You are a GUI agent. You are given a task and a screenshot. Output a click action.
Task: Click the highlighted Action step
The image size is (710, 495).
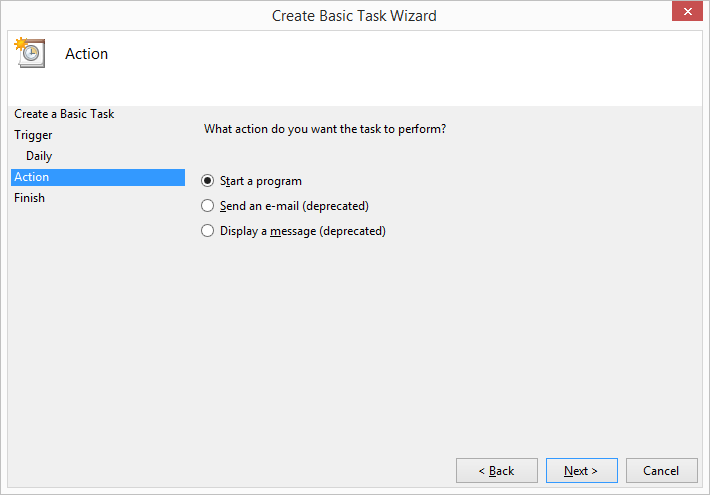(x=98, y=177)
